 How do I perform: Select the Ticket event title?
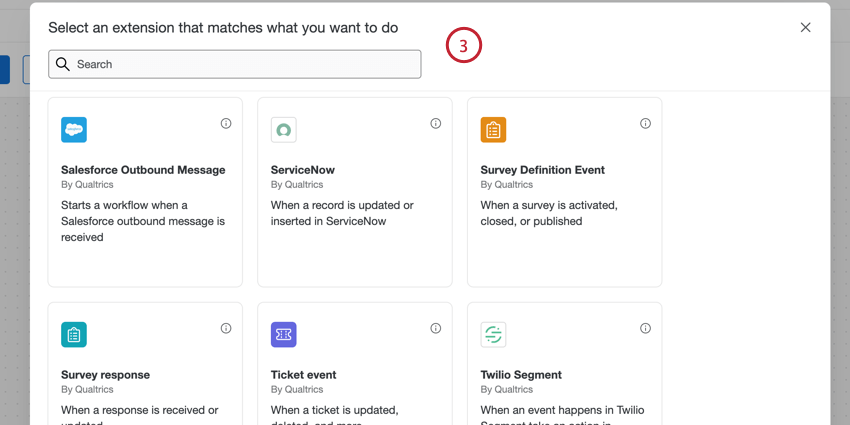tap(304, 375)
